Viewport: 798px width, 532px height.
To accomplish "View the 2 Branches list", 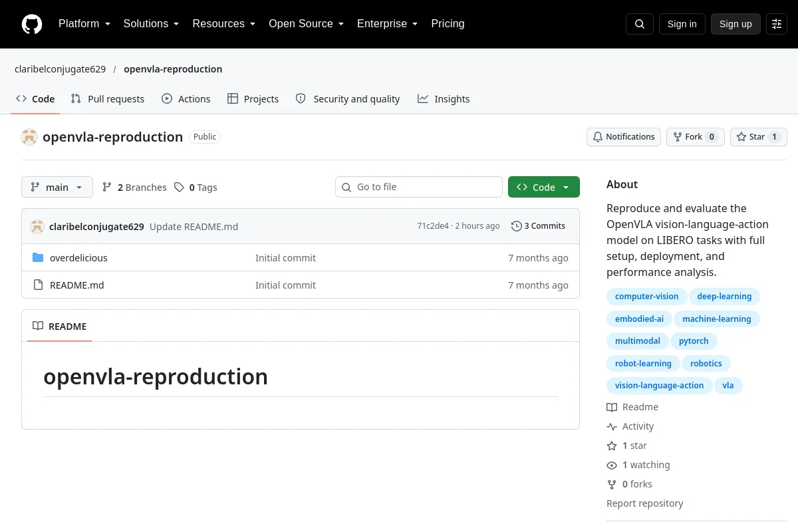I will (x=134, y=188).
